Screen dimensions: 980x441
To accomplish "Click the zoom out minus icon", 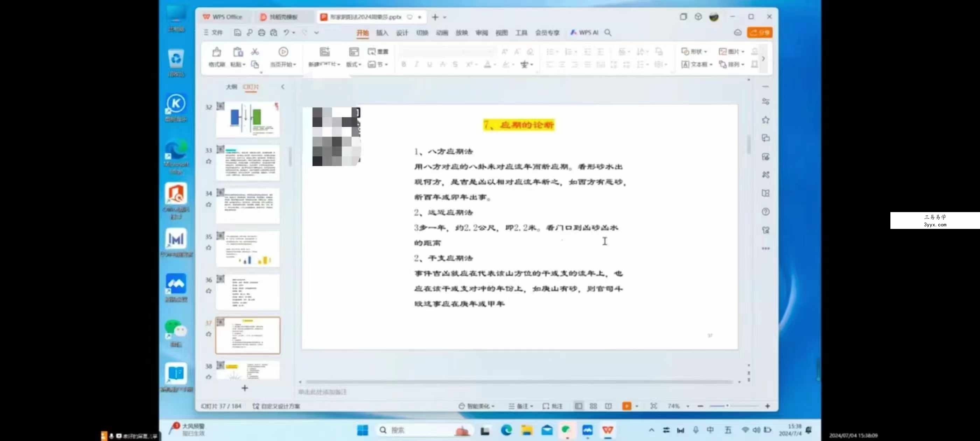I will (700, 406).
